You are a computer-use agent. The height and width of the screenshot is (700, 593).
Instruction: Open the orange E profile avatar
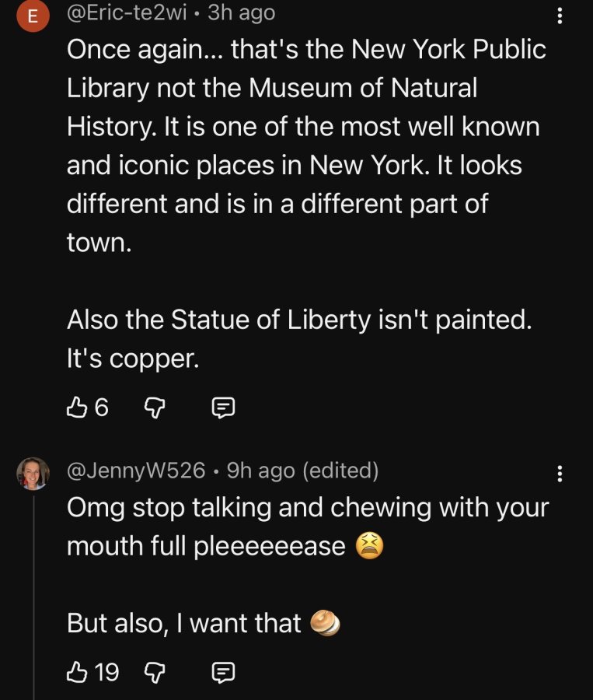coord(33,16)
